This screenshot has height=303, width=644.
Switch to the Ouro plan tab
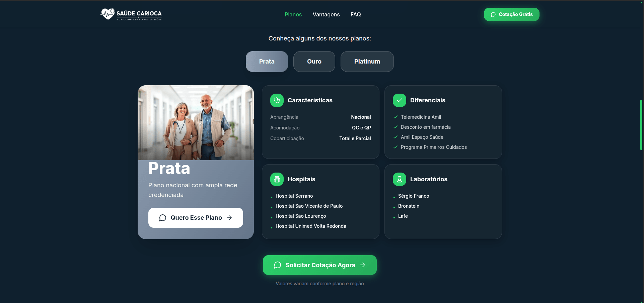[x=314, y=62]
